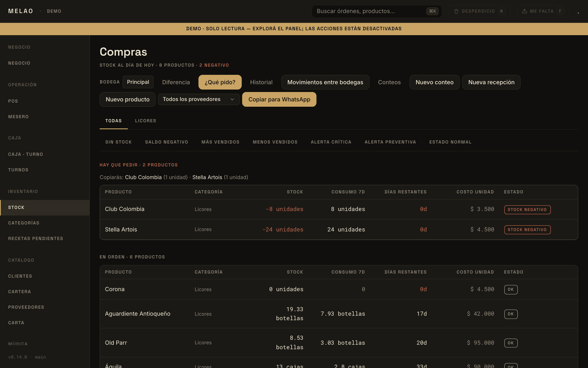The image size is (588, 368).
Task: Click the DEMO label beside the logo
Action: coord(54,11)
